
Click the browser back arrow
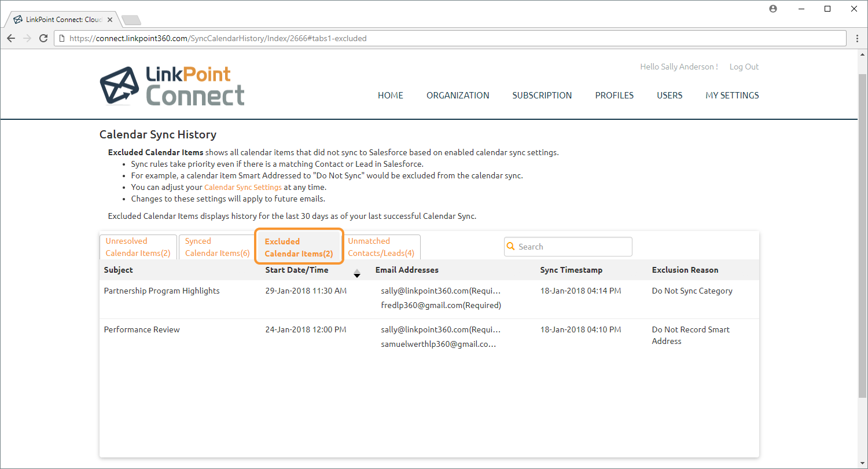click(11, 38)
